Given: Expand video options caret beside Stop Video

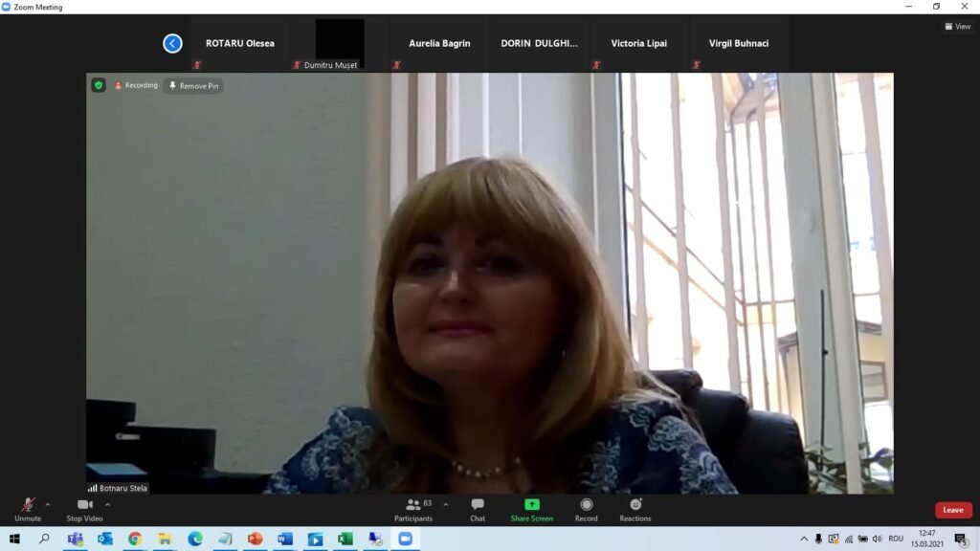Looking at the screenshot, I should (x=107, y=505).
